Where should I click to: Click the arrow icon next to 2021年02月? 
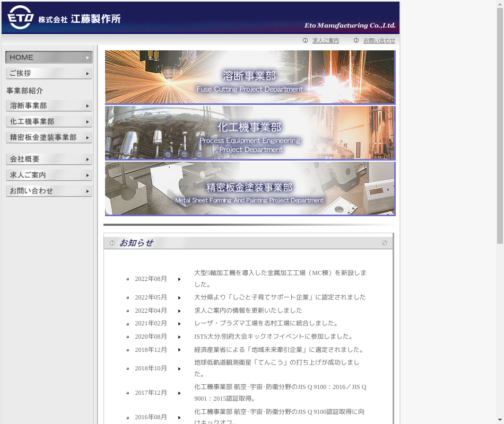179,323
